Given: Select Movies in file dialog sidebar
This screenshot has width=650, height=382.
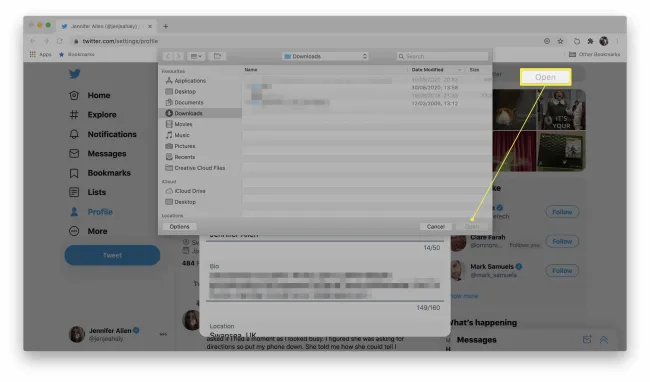Looking at the screenshot, I should [x=179, y=124].
